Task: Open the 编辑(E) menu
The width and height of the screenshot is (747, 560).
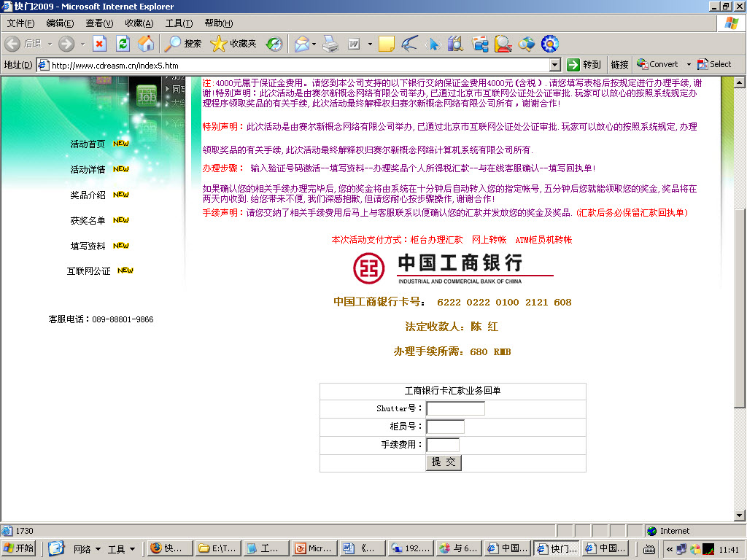Action: tap(60, 23)
